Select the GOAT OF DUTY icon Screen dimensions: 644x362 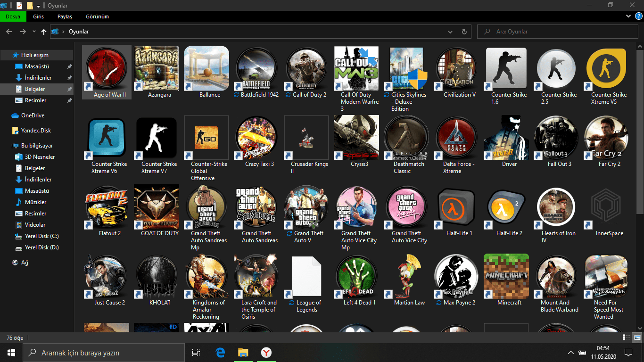tap(157, 207)
